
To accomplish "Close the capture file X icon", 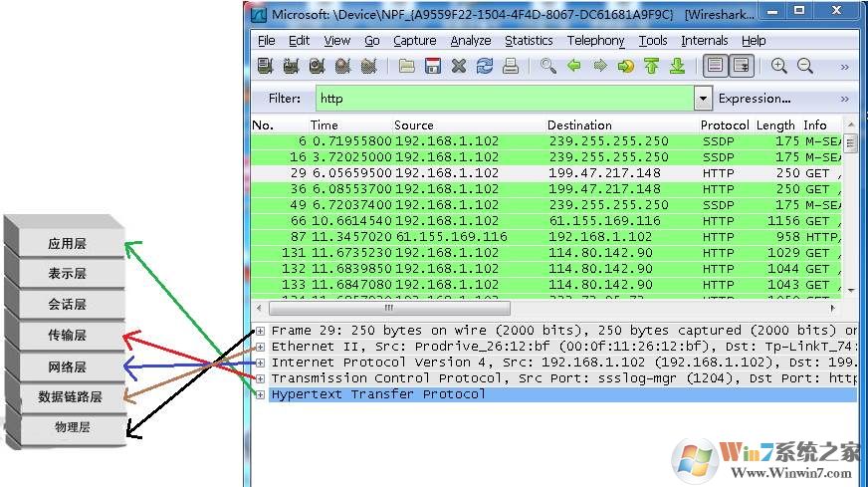I will [x=458, y=67].
